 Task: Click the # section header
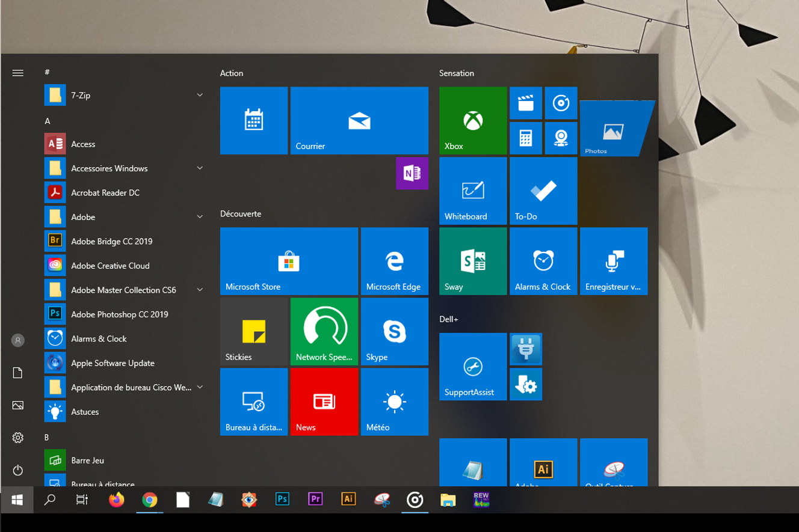47,72
